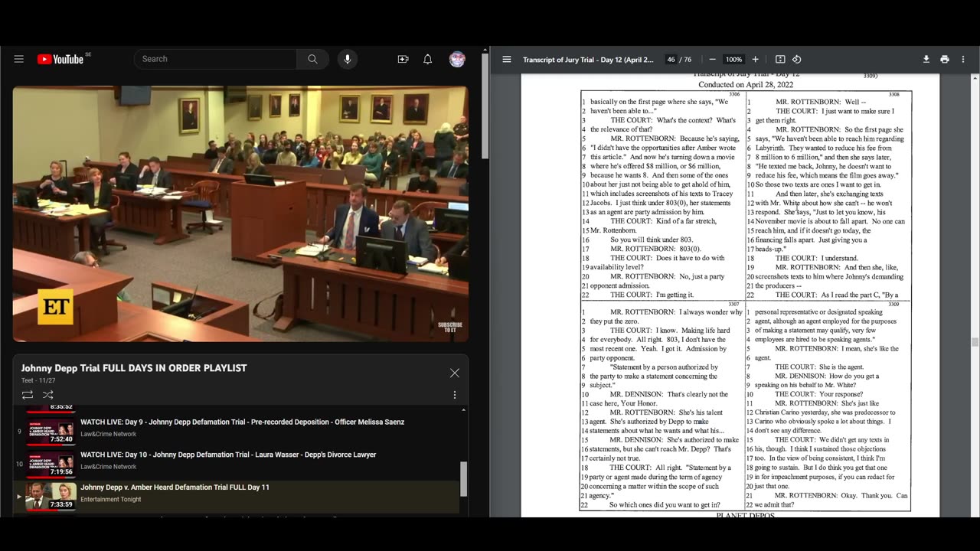Click the video player area
The height and width of the screenshot is (551, 980).
[x=240, y=214]
